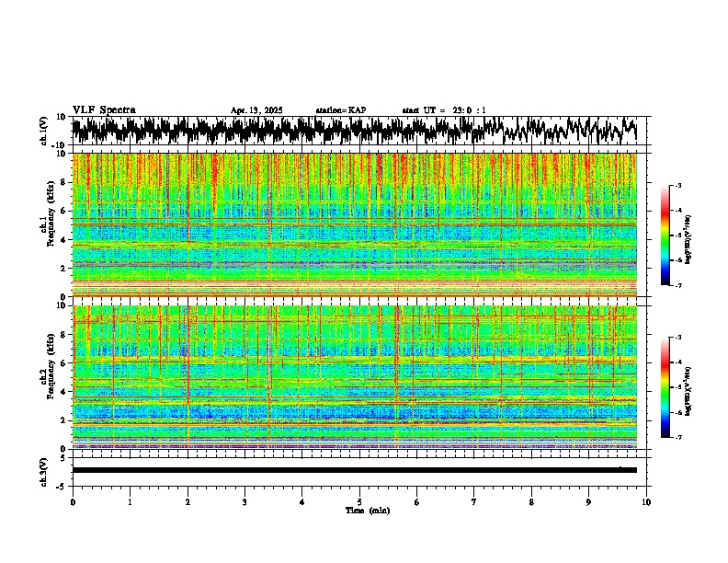Click the ch.1 voltage waveform trace
Screen dimensions: 728x563
[x=354, y=131]
